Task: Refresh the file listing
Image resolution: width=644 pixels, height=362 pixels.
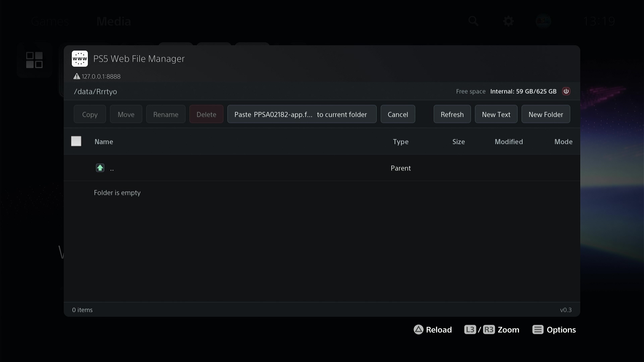Action: coord(452,114)
